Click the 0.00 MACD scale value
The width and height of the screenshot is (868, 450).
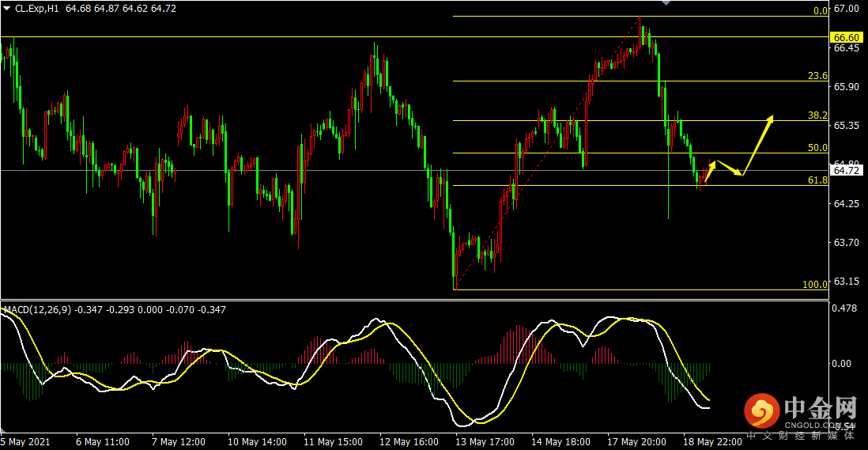click(x=841, y=363)
